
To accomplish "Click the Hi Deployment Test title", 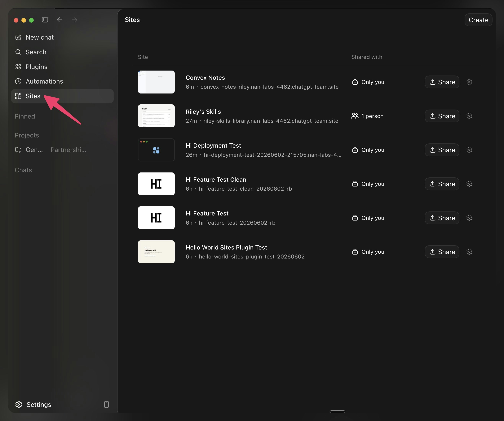I will [213, 145].
